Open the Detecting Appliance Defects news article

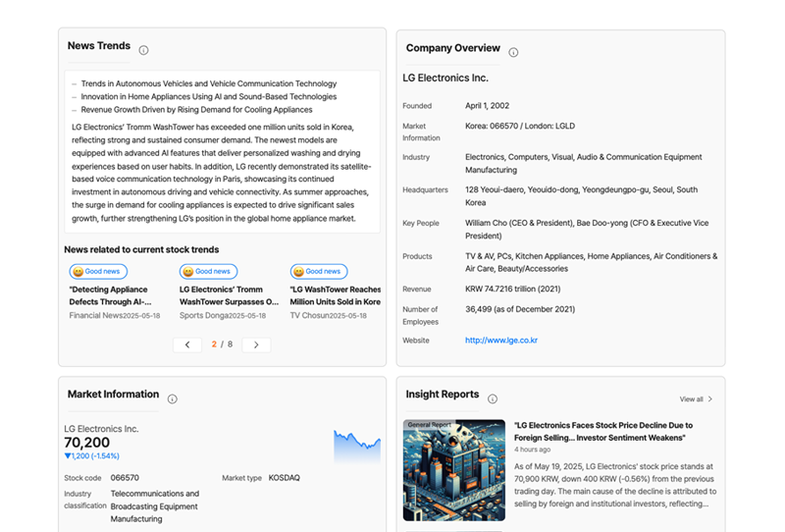tap(110, 295)
